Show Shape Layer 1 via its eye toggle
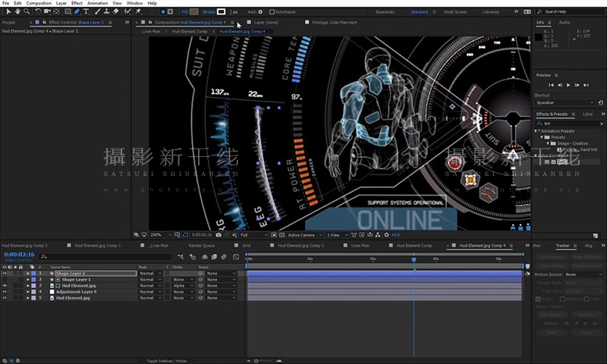The width and height of the screenshot is (607, 364). click(5, 279)
